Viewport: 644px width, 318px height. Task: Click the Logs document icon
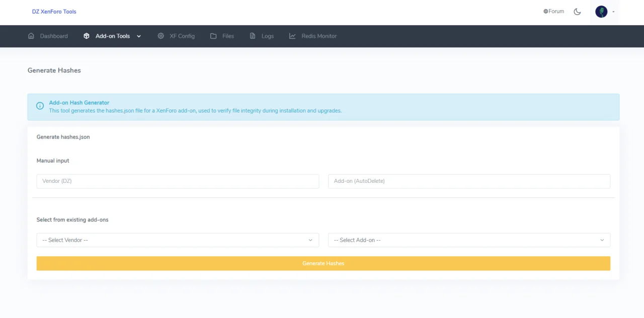tap(253, 36)
